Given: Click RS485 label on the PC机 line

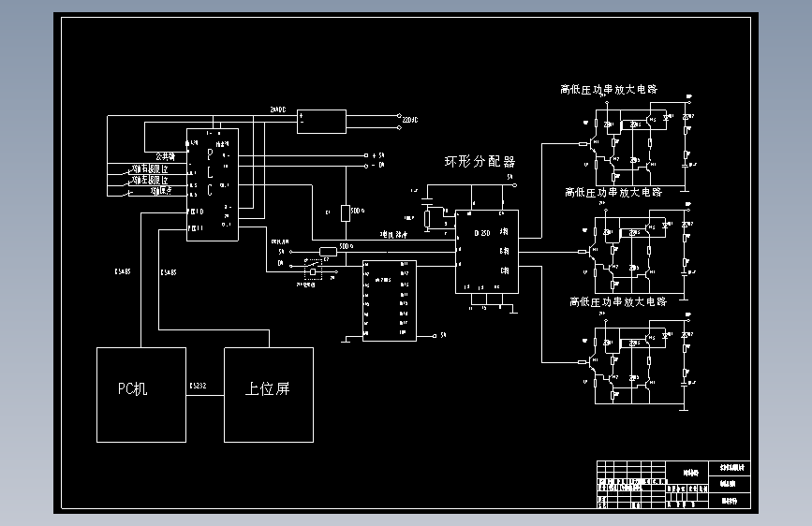Looking at the screenshot, I should (123, 271).
